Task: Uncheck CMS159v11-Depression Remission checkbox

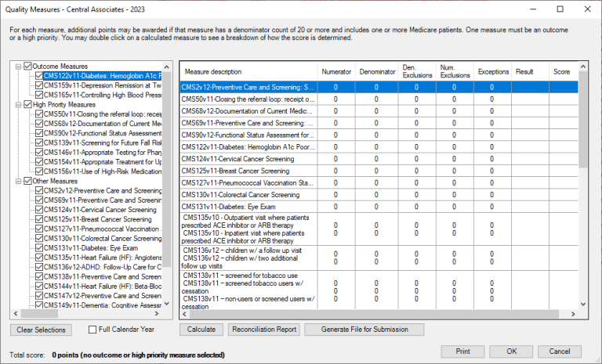Action: [x=38, y=85]
